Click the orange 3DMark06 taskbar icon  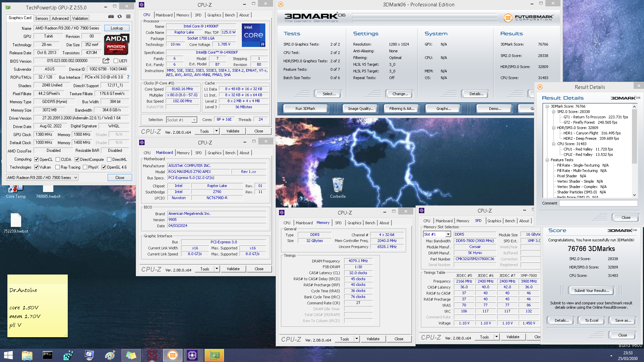click(172, 355)
